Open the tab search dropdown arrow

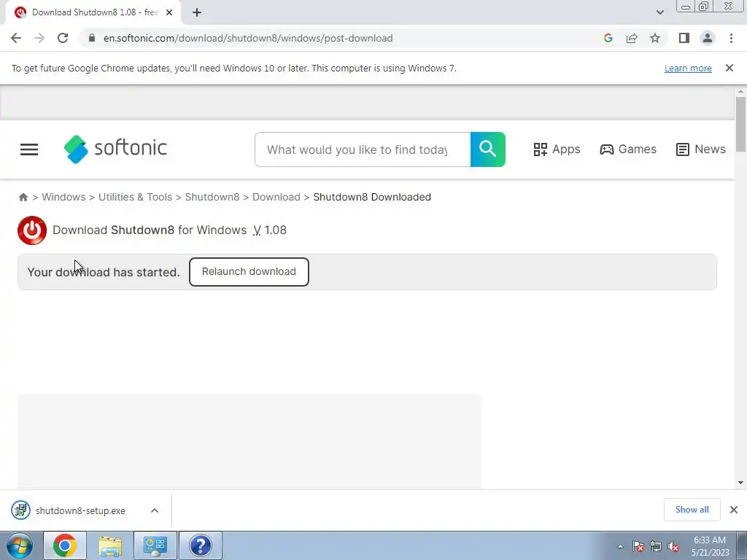coord(659,12)
